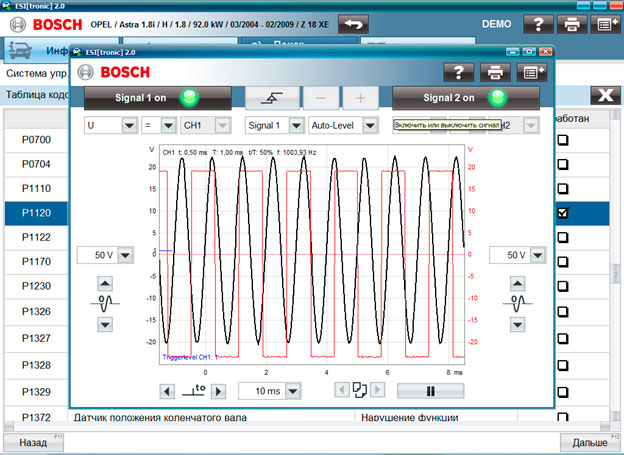Click the Назад button
Screen dimensions: 624x455
33,441
